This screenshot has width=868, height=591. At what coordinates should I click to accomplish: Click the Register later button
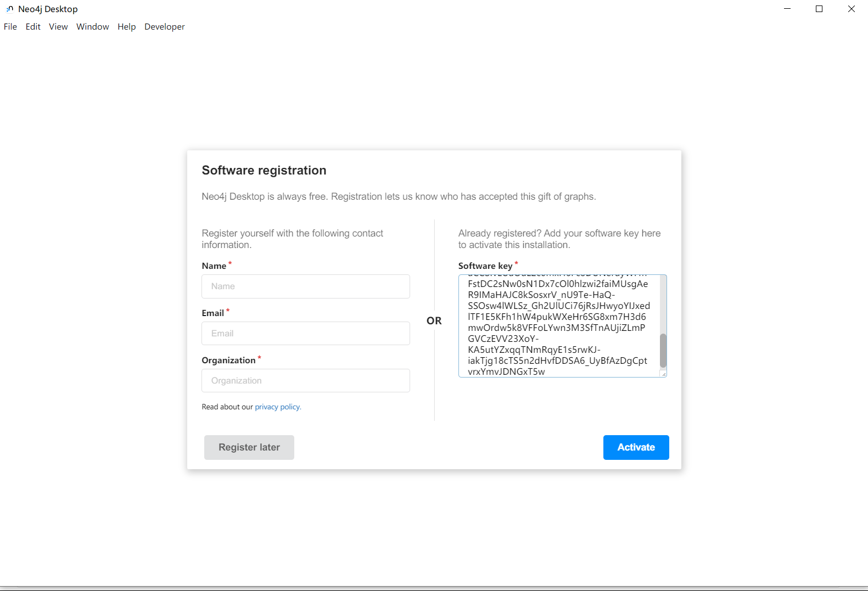(x=249, y=447)
